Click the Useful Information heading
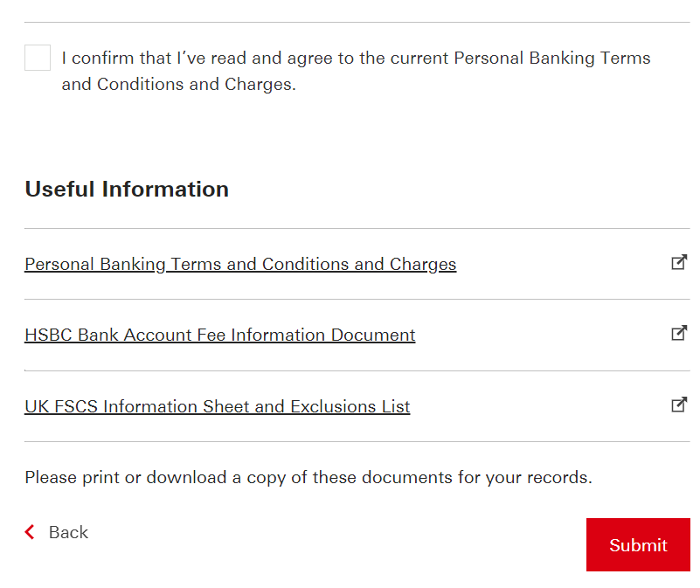This screenshot has width=700, height=588. click(127, 189)
